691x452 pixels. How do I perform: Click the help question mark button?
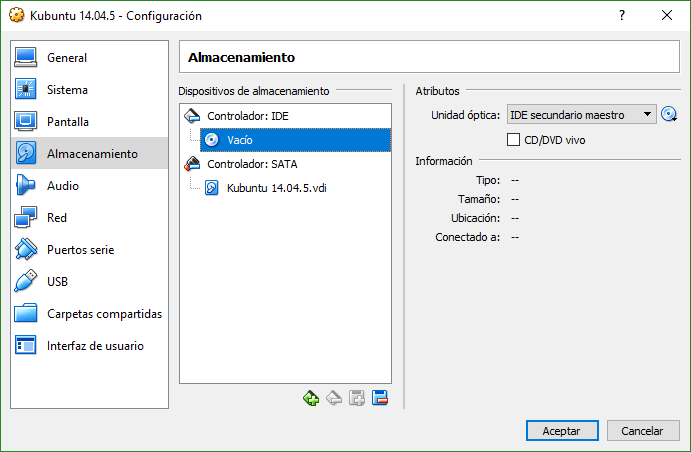622,15
